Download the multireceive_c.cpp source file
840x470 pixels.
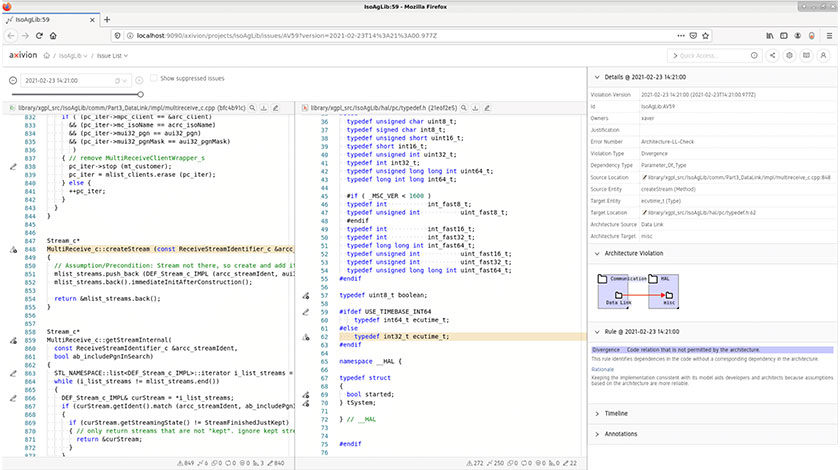(266, 106)
